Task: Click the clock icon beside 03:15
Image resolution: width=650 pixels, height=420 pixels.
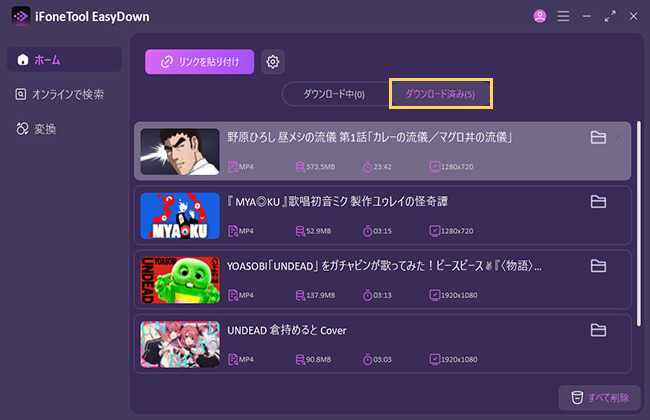Action: click(x=367, y=231)
